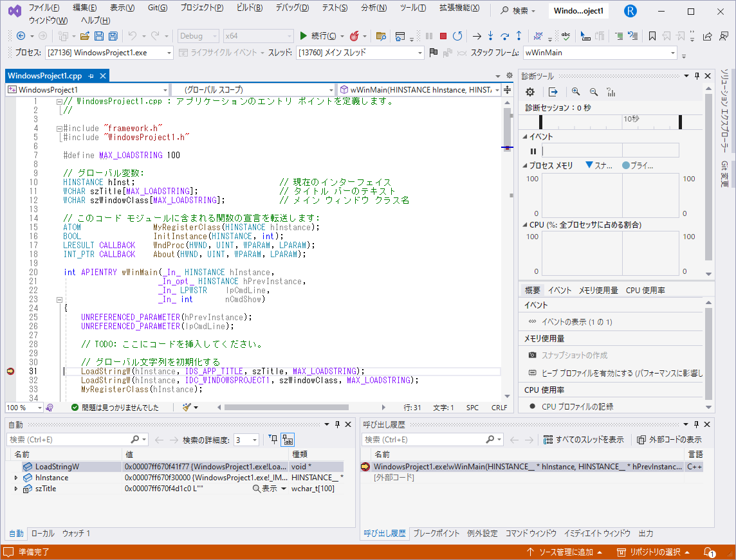Expand the hInstance variable row
This screenshot has height=560, width=736.
click(x=16, y=478)
